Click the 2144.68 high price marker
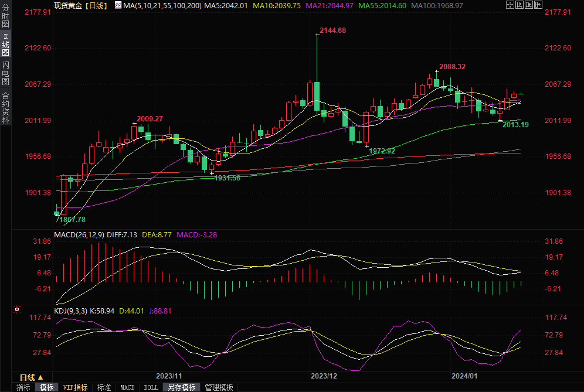 [332, 30]
